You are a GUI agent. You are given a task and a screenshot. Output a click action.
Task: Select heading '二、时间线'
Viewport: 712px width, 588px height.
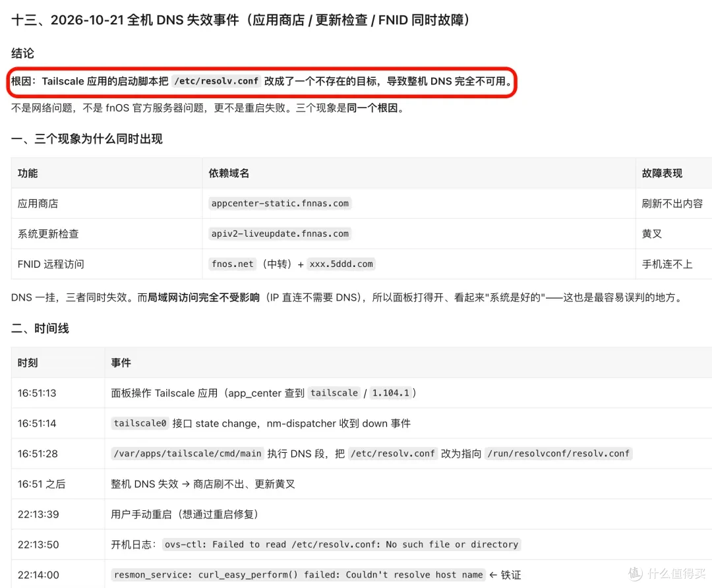40,328
